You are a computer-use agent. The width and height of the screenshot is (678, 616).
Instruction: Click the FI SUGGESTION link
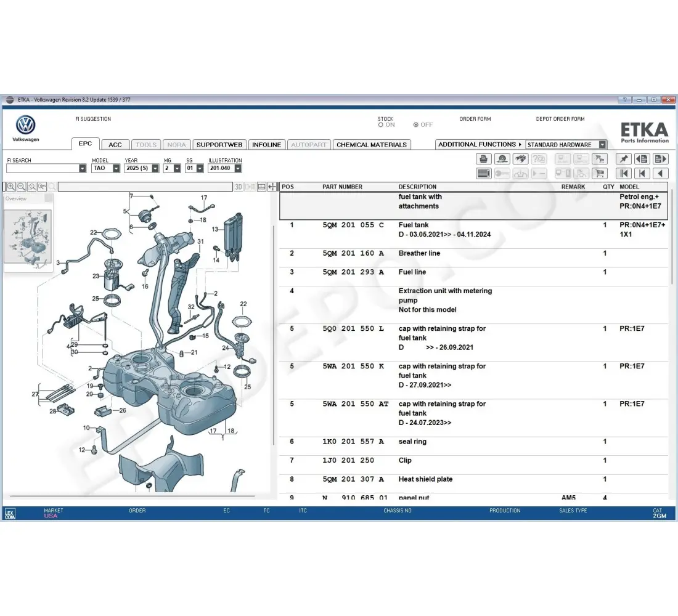click(93, 119)
